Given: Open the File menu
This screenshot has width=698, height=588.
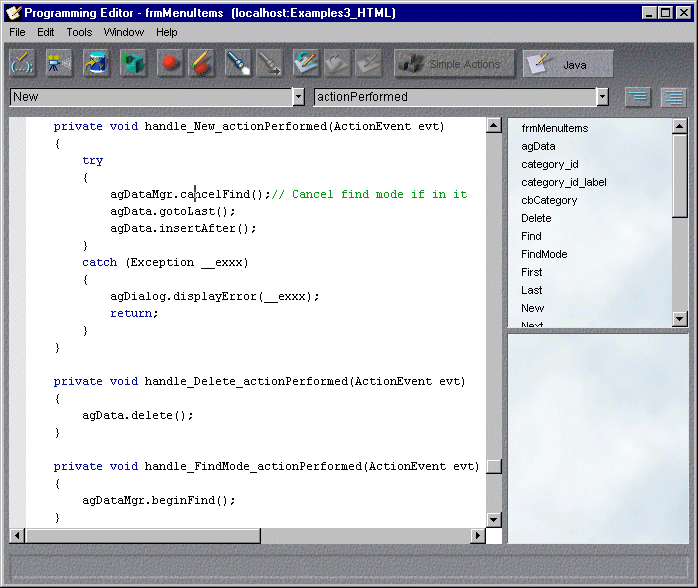Looking at the screenshot, I should [17, 32].
